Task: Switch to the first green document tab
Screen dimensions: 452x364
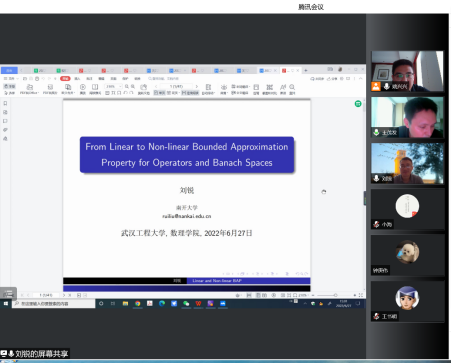Action: (x=39, y=70)
